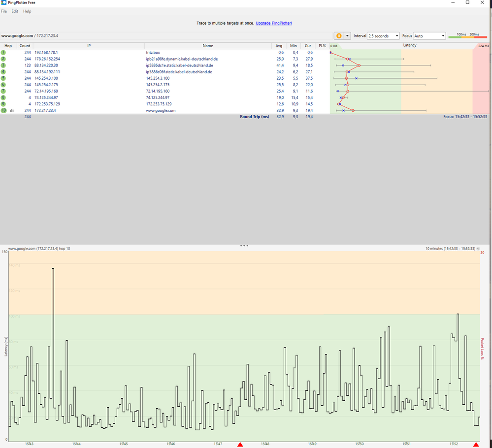Screen dimensions: 492x448
Task: Click the Name column header
Action: point(208,46)
